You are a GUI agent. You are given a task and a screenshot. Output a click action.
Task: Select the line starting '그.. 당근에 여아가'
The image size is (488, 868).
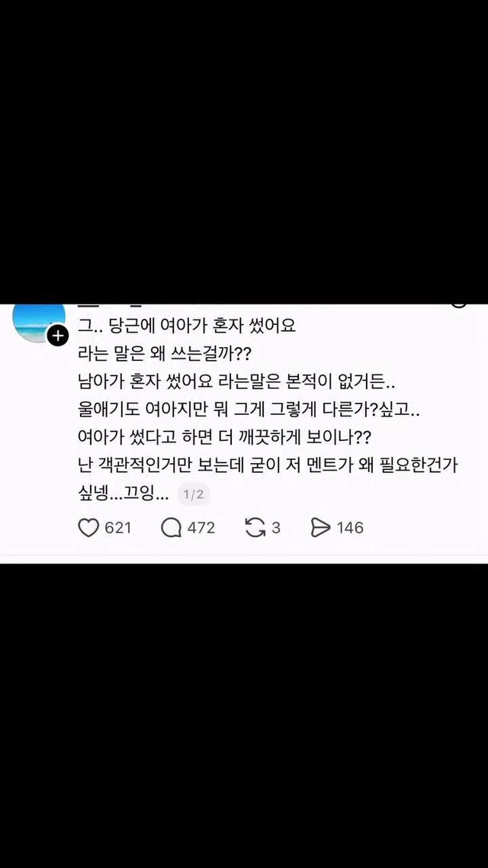187,326
